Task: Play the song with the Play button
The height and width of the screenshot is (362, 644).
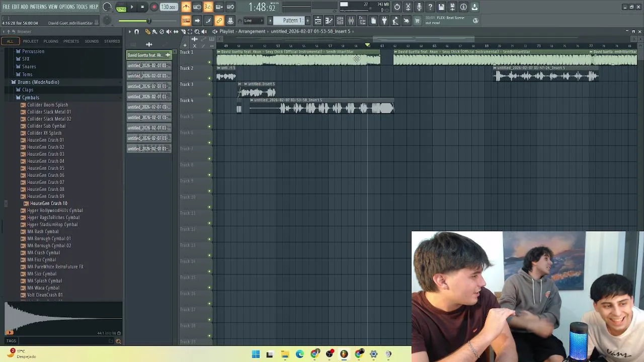Action: click(x=132, y=7)
